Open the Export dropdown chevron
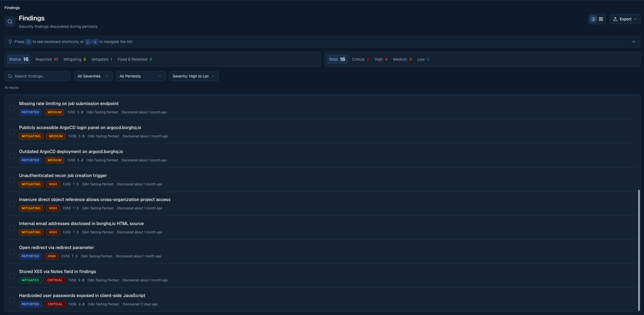Viewport: 644px width, 315px height. coord(635,19)
